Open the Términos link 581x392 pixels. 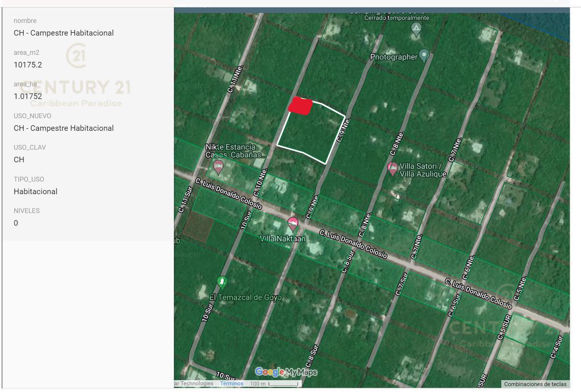point(232,383)
